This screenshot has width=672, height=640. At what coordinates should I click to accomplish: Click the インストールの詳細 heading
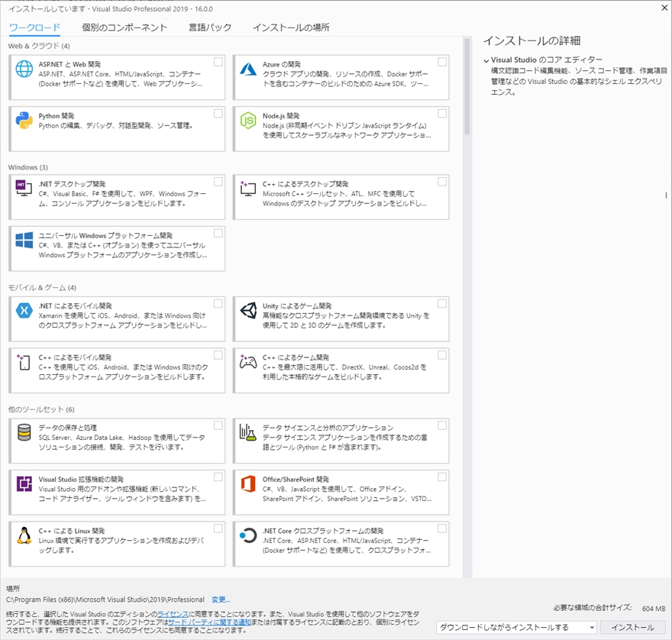point(531,40)
